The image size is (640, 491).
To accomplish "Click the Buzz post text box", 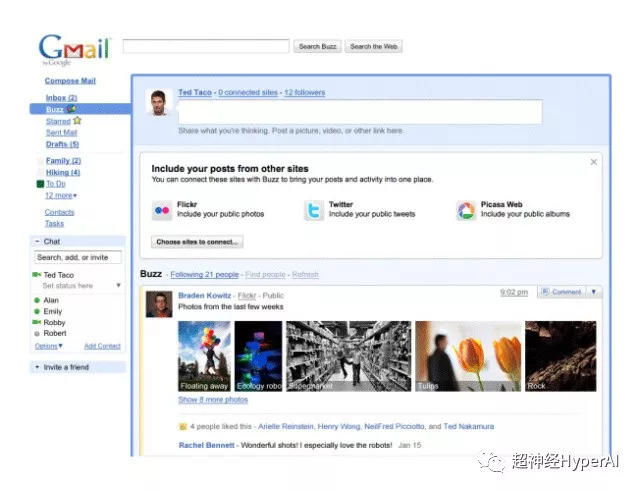I will click(x=360, y=111).
